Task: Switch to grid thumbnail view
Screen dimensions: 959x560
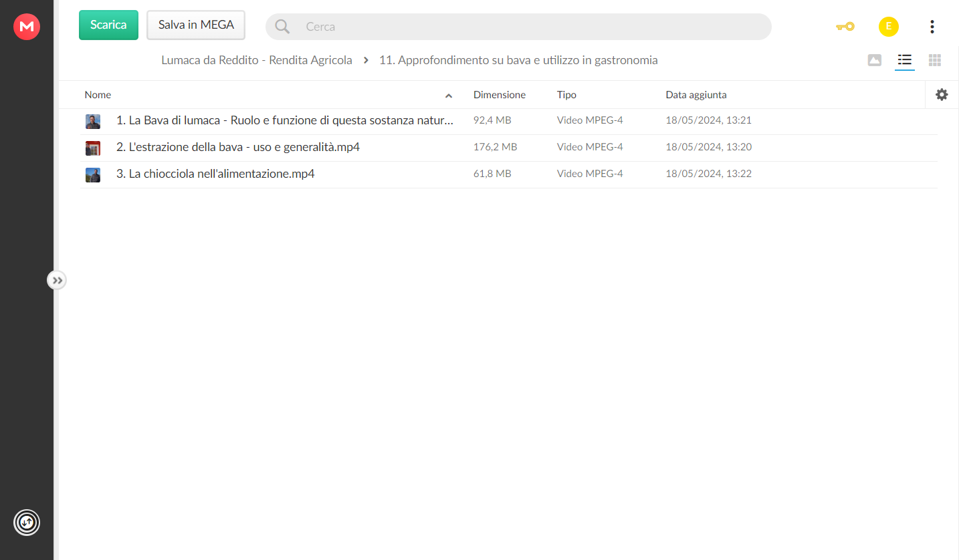Action: pyautogui.click(x=935, y=60)
